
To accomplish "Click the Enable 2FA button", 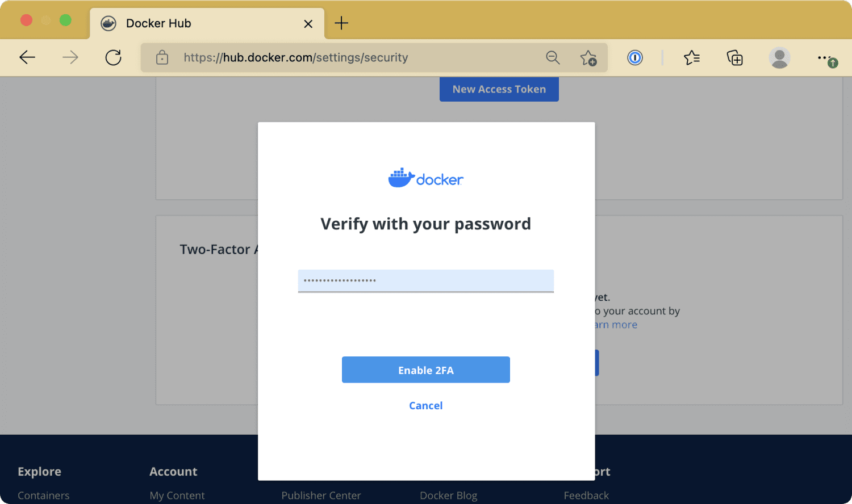I will (x=425, y=370).
